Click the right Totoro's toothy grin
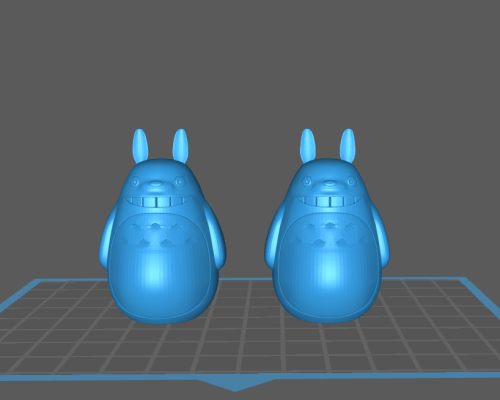 (x=328, y=201)
